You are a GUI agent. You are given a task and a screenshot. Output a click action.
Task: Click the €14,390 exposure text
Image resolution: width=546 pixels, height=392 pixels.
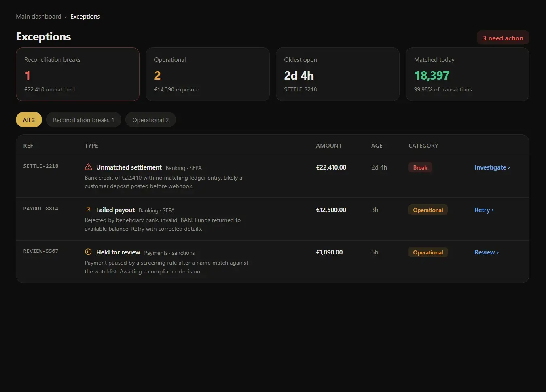(x=177, y=89)
